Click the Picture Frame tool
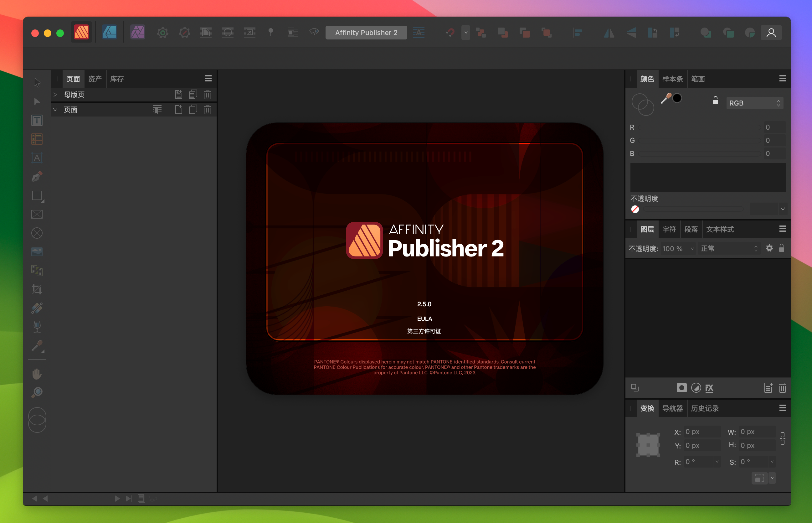This screenshot has width=812, height=523. point(38,215)
